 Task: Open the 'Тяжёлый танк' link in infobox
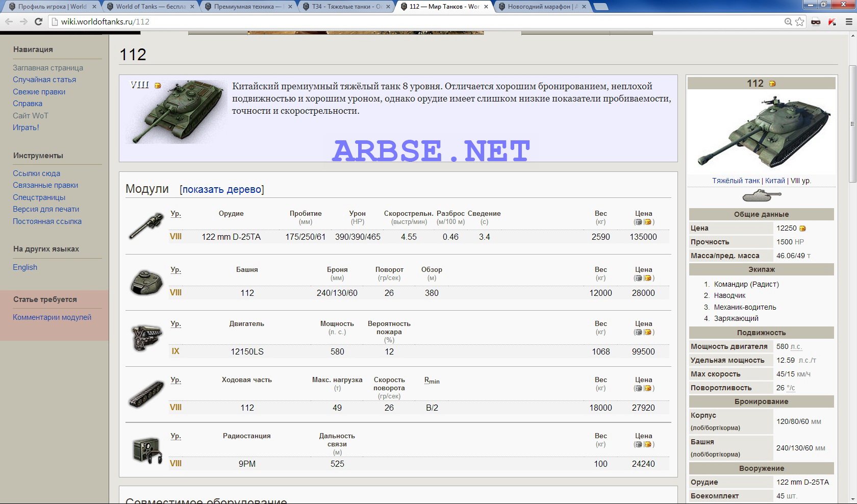(x=736, y=181)
